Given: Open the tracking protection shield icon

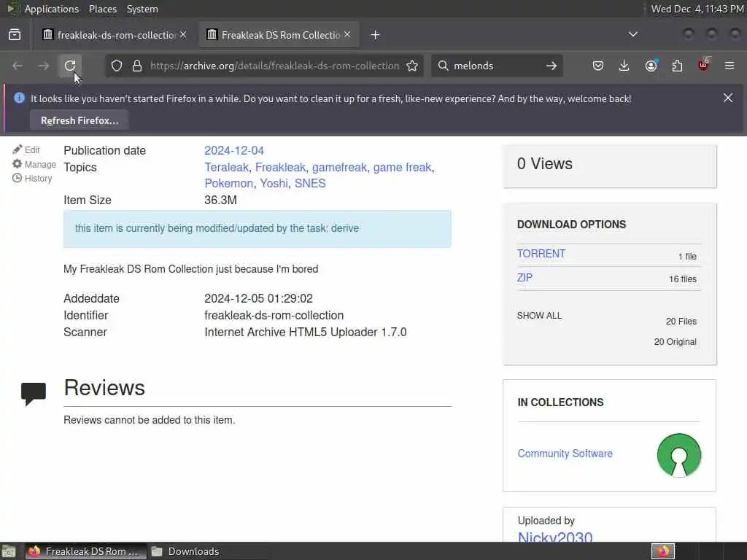Looking at the screenshot, I should 117,66.
